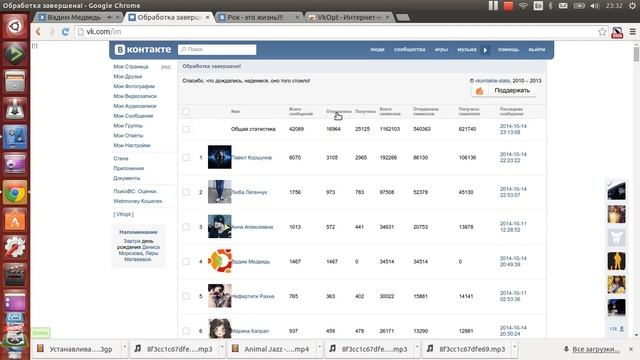The height and width of the screenshot is (360, 640).
Task: Open Chrome hamburger menu
Action: [632, 32]
